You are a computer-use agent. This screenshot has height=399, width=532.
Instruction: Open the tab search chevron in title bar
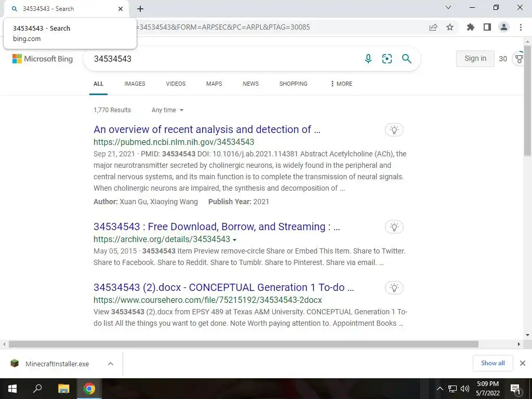[x=448, y=7]
